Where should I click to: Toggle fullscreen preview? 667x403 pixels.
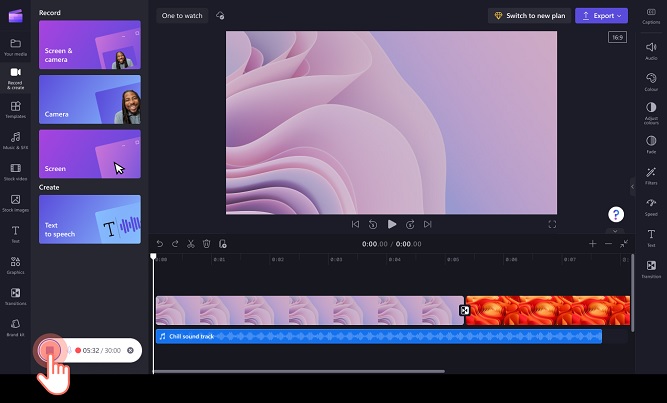pos(552,224)
